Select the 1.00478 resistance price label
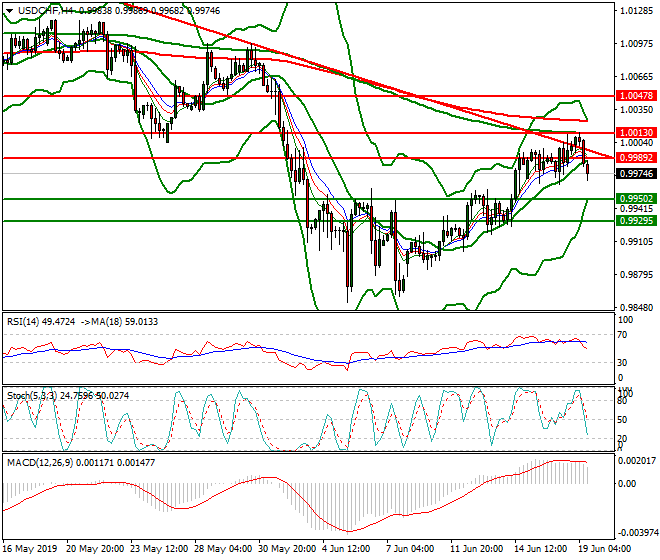Viewport: 660px width, 560px height. pos(636,96)
